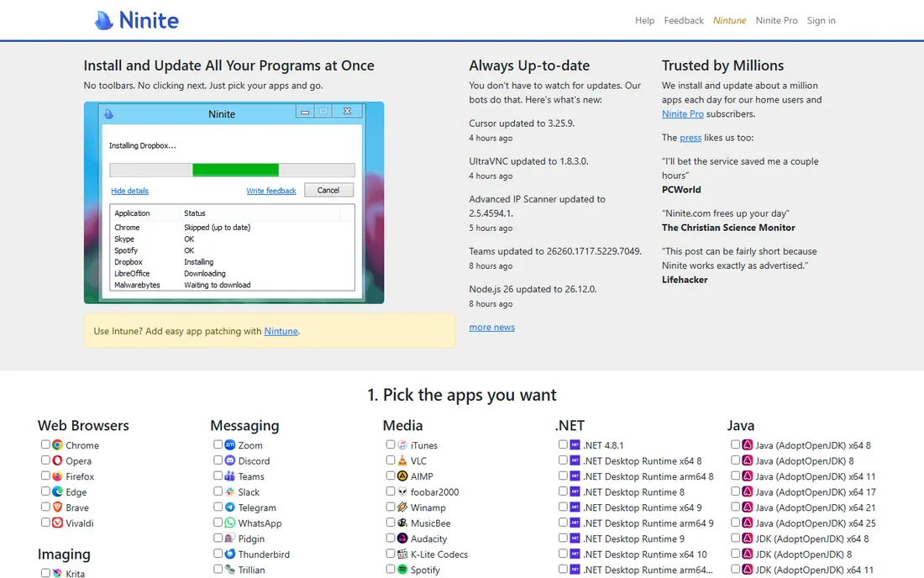
Task: Tick the Firefox checkbox
Action: coord(45,476)
